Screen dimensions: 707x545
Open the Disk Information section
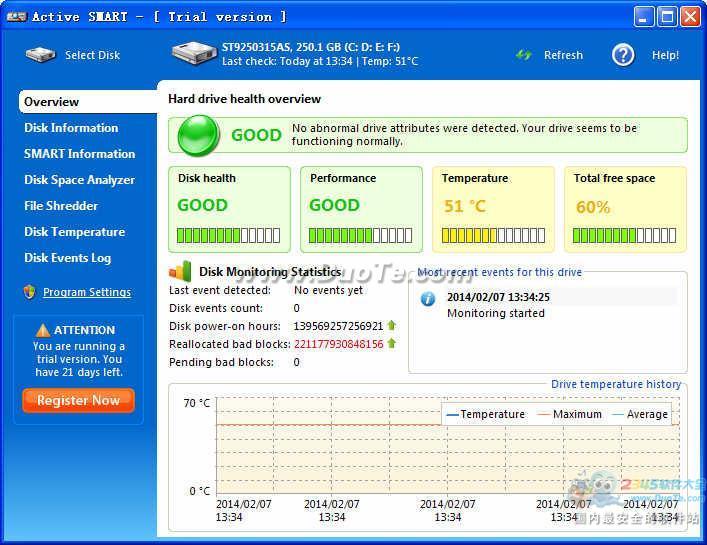click(71, 128)
